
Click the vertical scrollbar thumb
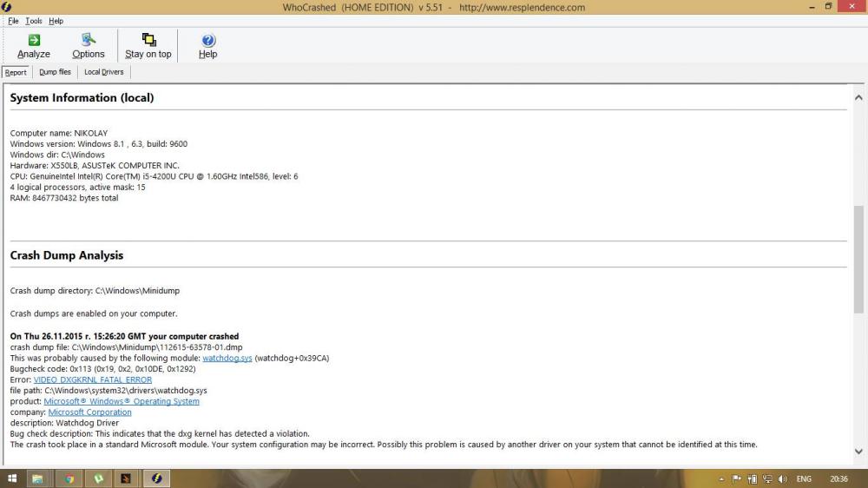858,260
